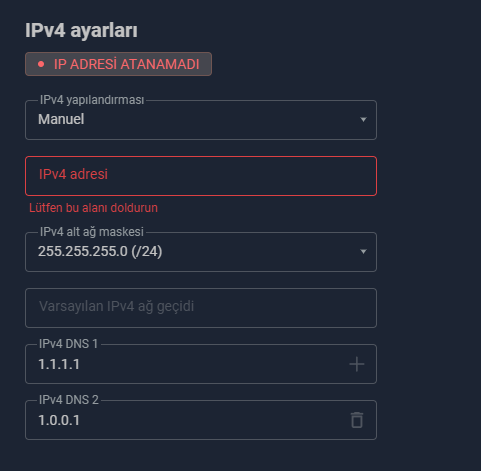The width and height of the screenshot is (481, 471).
Task: Click the IPv4 alt ağ maskesi label
Action: point(92,232)
